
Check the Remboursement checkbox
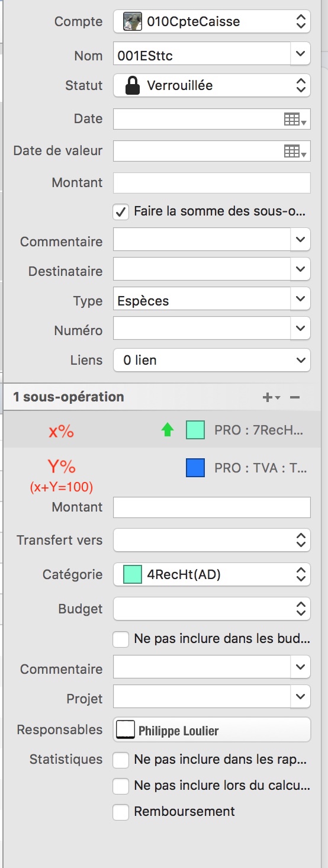[x=121, y=812]
